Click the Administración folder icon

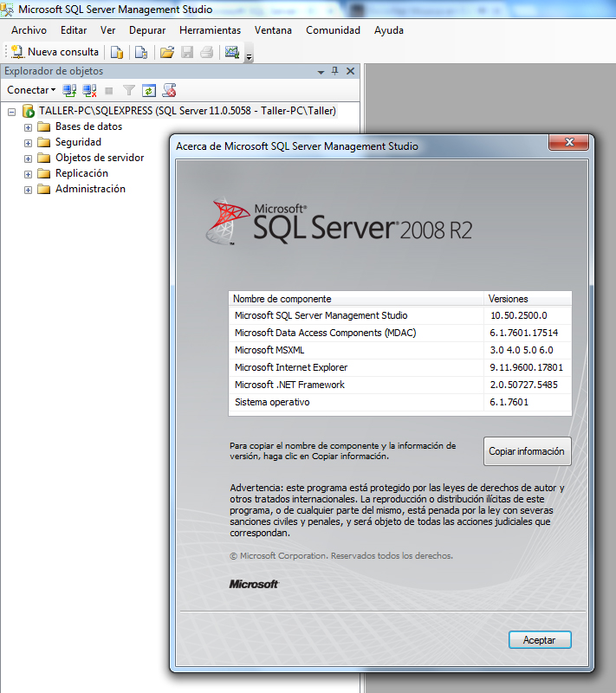click(x=43, y=190)
